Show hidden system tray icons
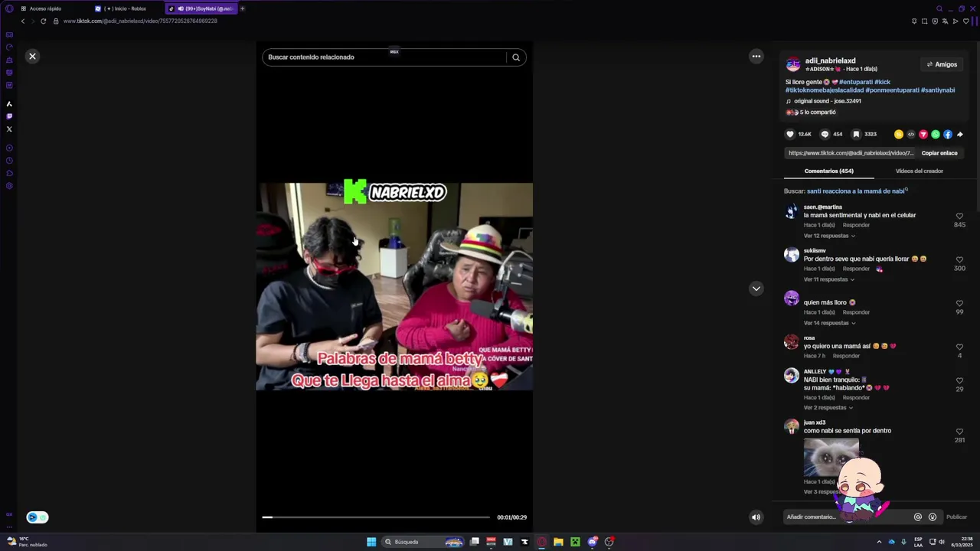 (x=879, y=542)
